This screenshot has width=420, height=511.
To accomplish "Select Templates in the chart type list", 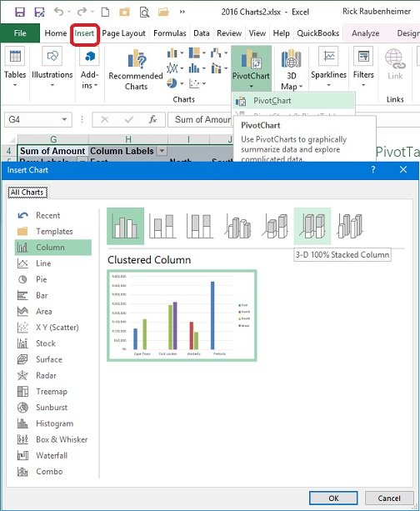I will [53, 232].
